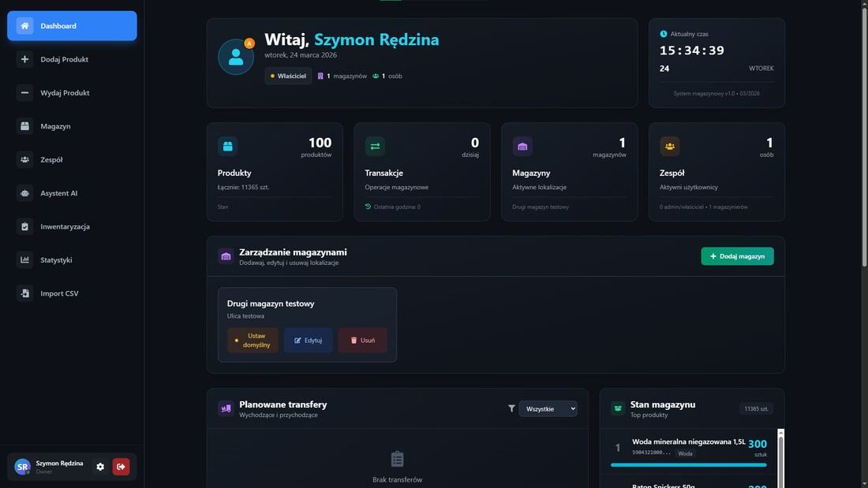Screen dimensions: 868x488
Task: Click the clock icon by Aktualny czas
Action: [663, 34]
